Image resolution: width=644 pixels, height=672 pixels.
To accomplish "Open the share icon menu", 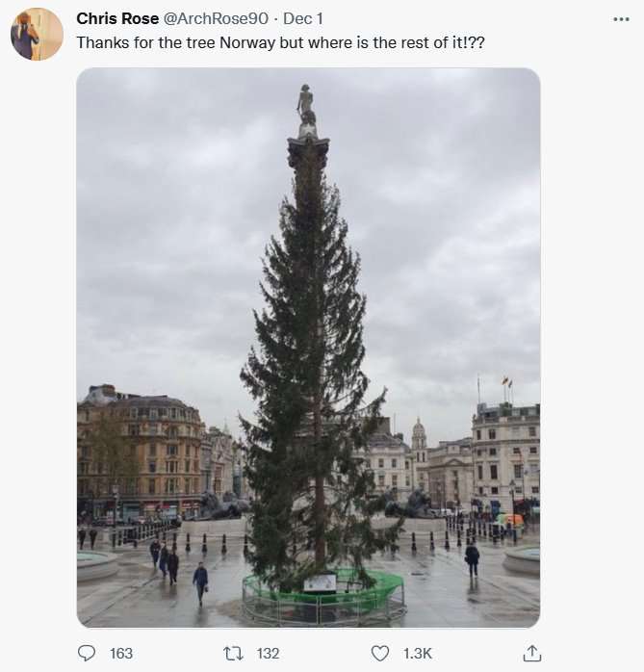I will [531, 653].
